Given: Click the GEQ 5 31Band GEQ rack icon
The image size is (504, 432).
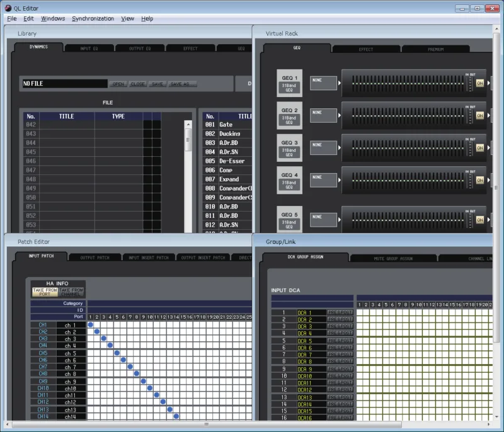Looking at the screenshot, I should tap(289, 220).
